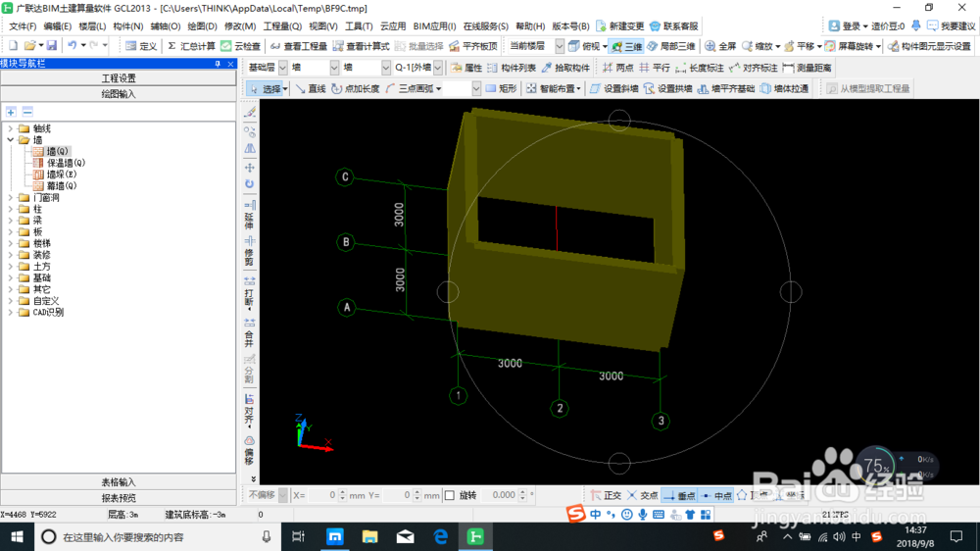Open the 定义 definition window

tap(141, 46)
